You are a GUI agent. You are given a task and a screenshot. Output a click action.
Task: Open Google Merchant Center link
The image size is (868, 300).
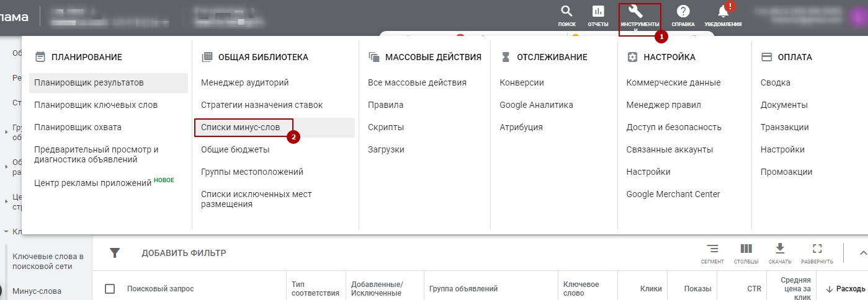coord(673,194)
